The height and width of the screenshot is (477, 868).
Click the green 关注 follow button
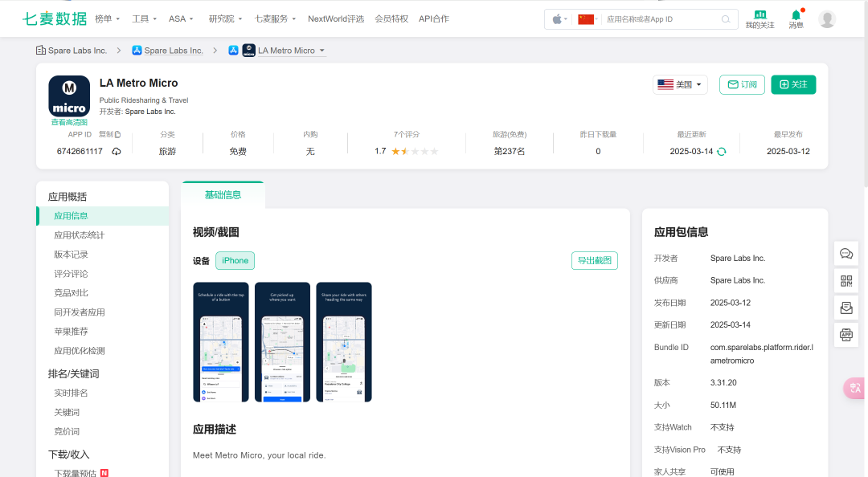click(x=793, y=84)
